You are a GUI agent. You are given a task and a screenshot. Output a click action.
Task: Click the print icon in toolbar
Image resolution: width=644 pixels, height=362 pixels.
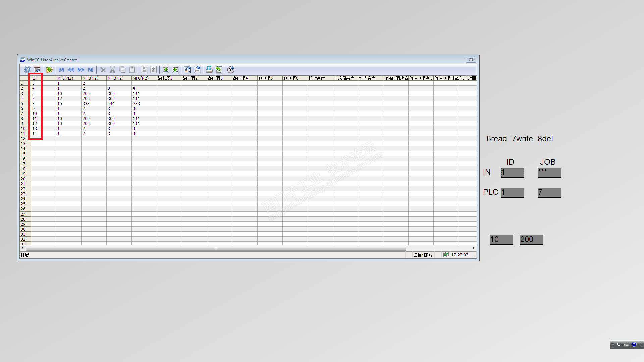pyautogui.click(x=209, y=70)
